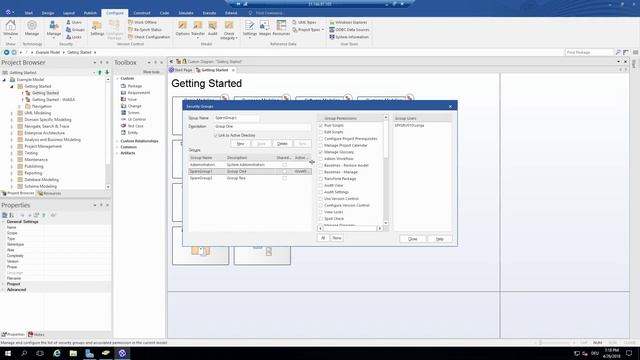Expand the Enterprise Architecture tree node
This screenshot has width=640, height=360.
pyautogui.click(x=12, y=133)
